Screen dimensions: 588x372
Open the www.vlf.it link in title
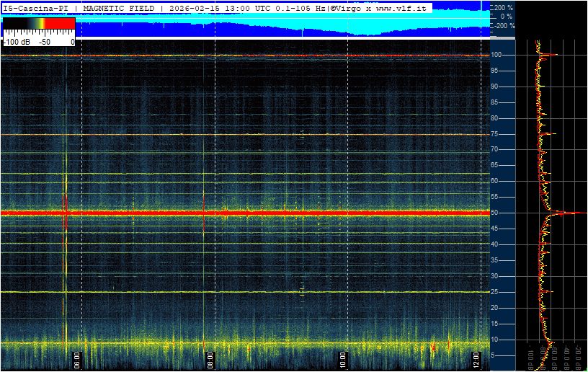[x=401, y=7]
